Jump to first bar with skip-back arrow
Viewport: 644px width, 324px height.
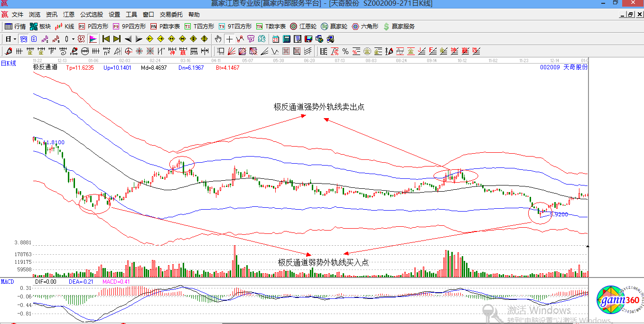pyautogui.click(x=106, y=39)
